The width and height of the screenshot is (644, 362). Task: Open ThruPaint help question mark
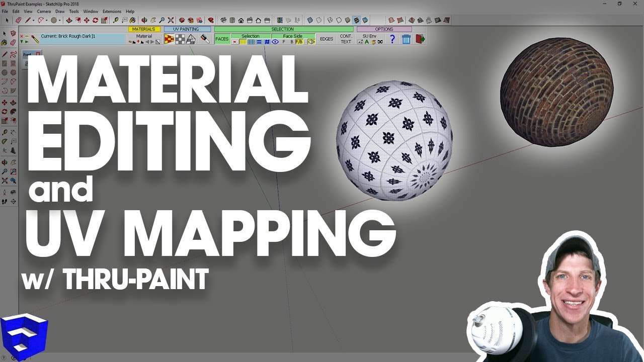(x=392, y=39)
